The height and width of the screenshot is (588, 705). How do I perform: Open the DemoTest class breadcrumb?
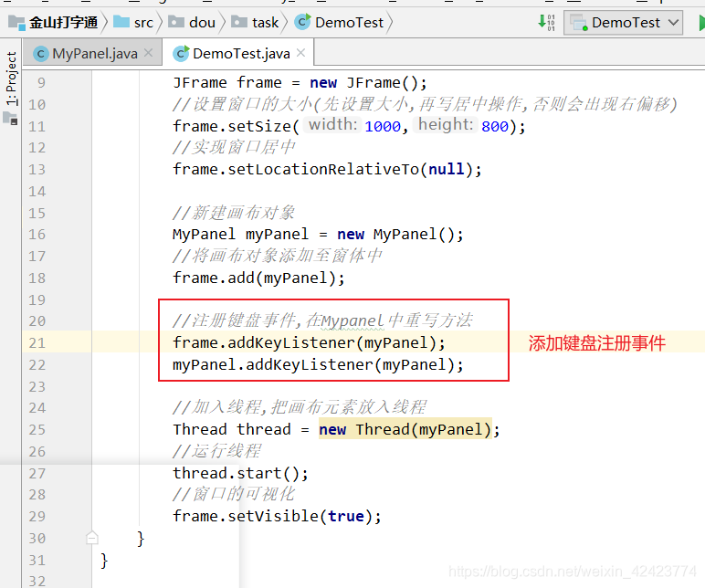[339, 23]
